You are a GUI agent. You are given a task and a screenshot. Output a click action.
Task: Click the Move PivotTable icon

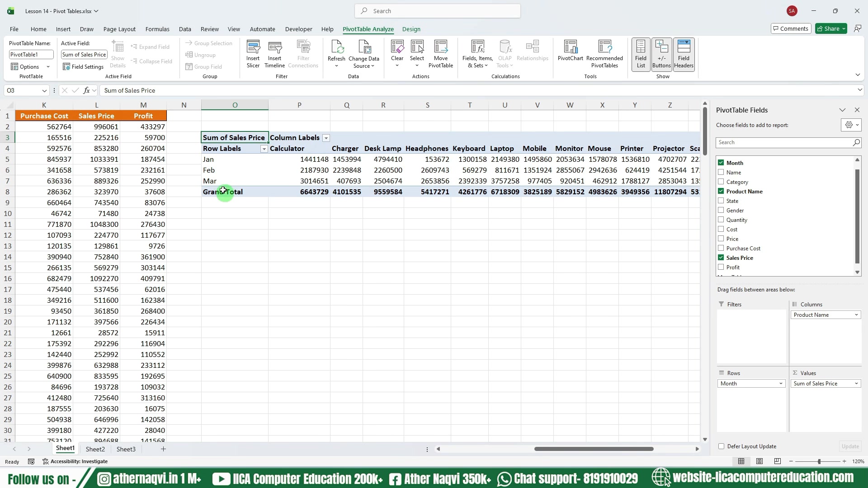(441, 54)
